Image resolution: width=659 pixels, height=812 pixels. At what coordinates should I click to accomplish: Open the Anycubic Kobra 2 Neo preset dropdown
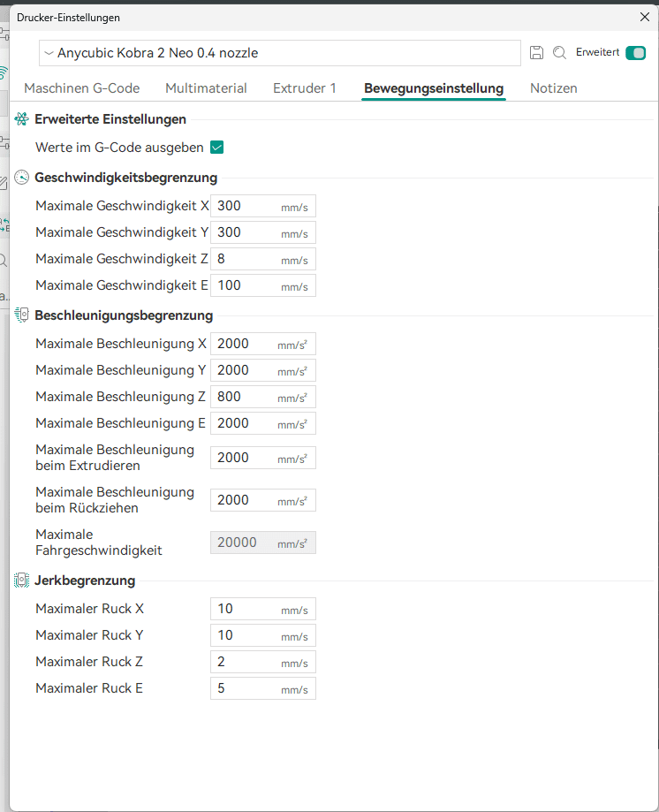[x=279, y=53]
